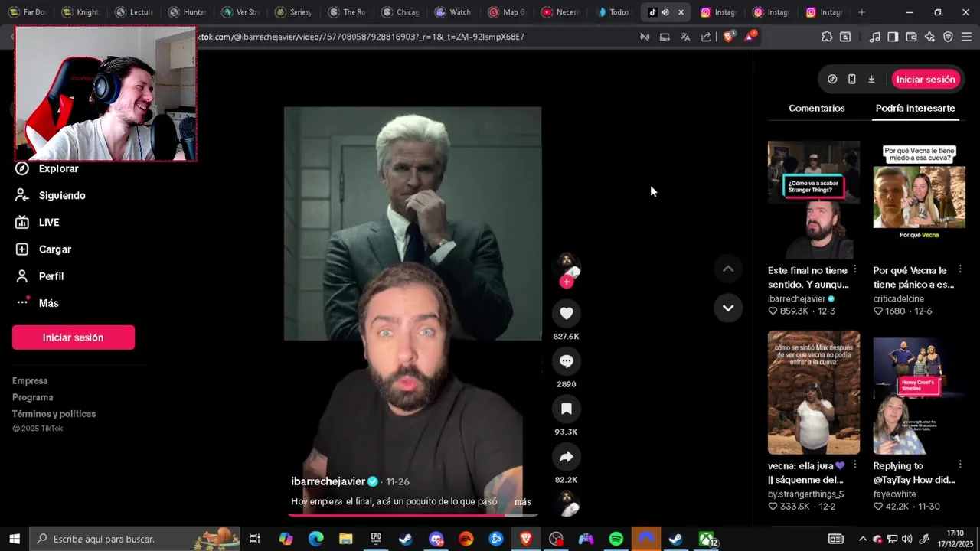The image size is (980, 551).
Task: Switch to the Knight browser tab
Action: 82,12
